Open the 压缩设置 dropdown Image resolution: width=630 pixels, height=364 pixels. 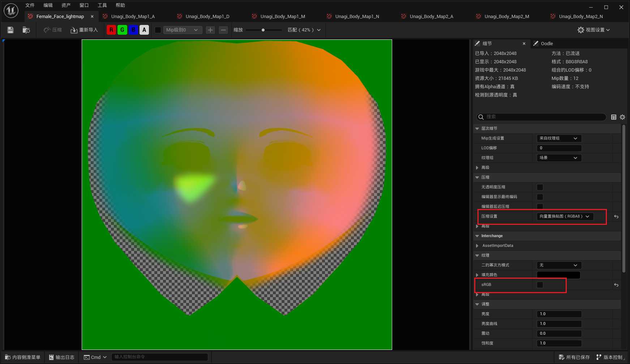click(x=565, y=217)
